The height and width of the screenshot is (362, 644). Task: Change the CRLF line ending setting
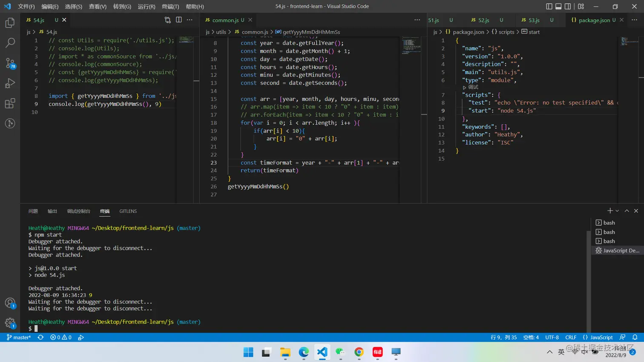coord(570,337)
